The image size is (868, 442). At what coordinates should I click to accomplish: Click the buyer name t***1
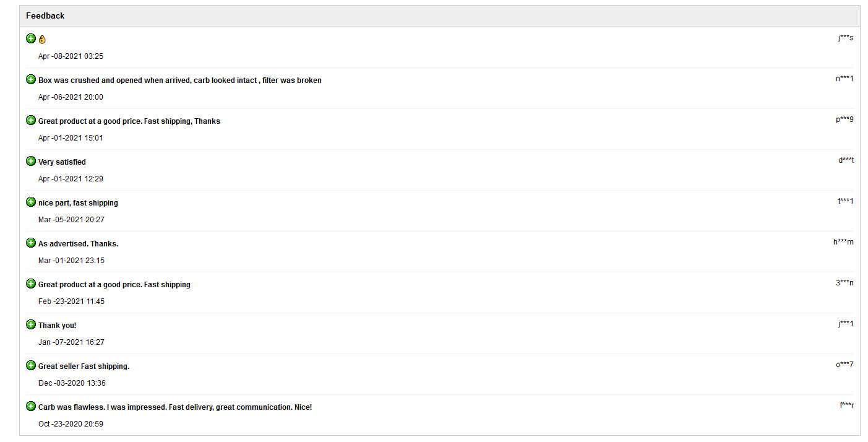(846, 201)
